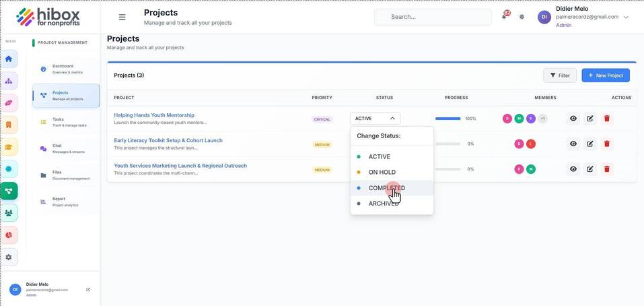Open the notifications bell
644x306 pixels.
[x=504, y=17]
